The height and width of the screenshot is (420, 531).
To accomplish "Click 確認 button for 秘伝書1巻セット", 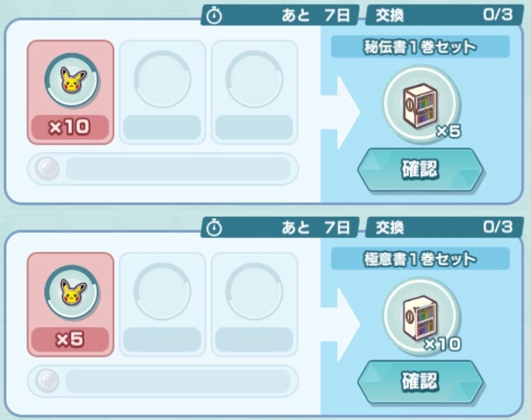I will [421, 169].
